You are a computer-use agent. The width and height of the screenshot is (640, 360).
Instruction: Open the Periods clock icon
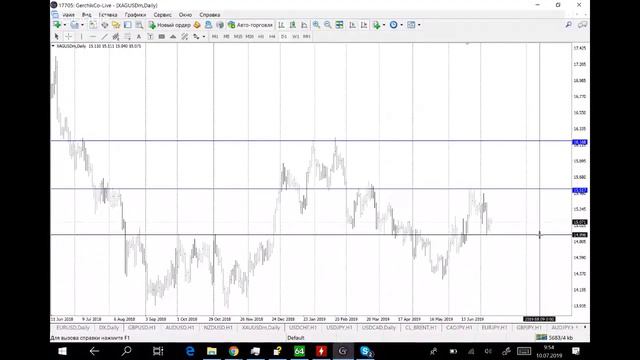(x=393, y=25)
